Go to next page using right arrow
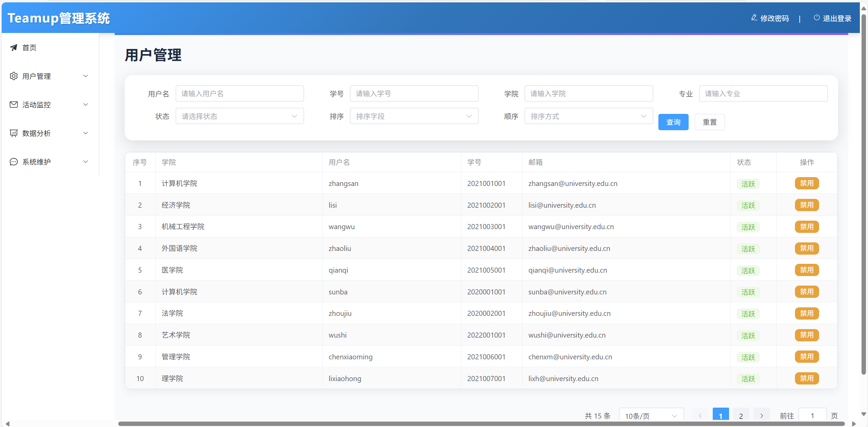This screenshot has height=427, width=868. click(761, 415)
